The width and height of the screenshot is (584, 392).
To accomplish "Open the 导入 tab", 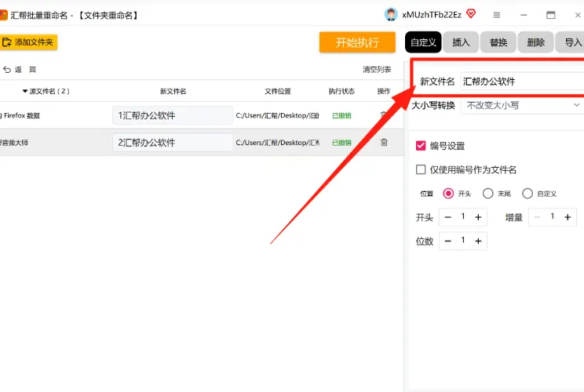I will point(570,42).
